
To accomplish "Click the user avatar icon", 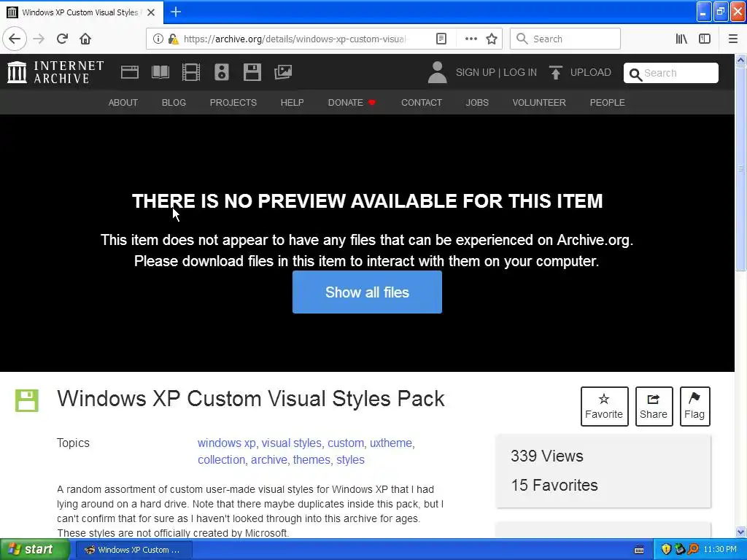I will (437, 72).
